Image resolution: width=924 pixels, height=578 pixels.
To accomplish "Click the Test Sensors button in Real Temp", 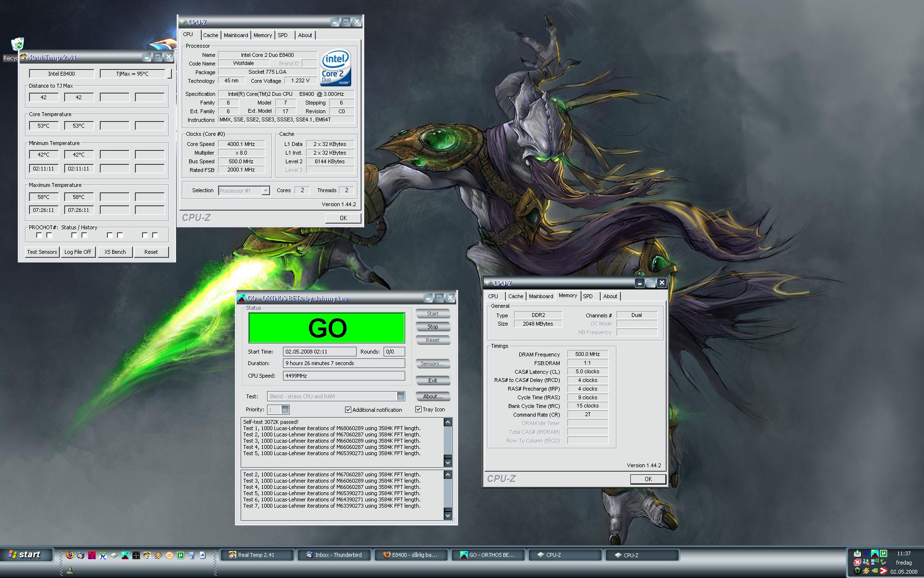I will pos(42,252).
